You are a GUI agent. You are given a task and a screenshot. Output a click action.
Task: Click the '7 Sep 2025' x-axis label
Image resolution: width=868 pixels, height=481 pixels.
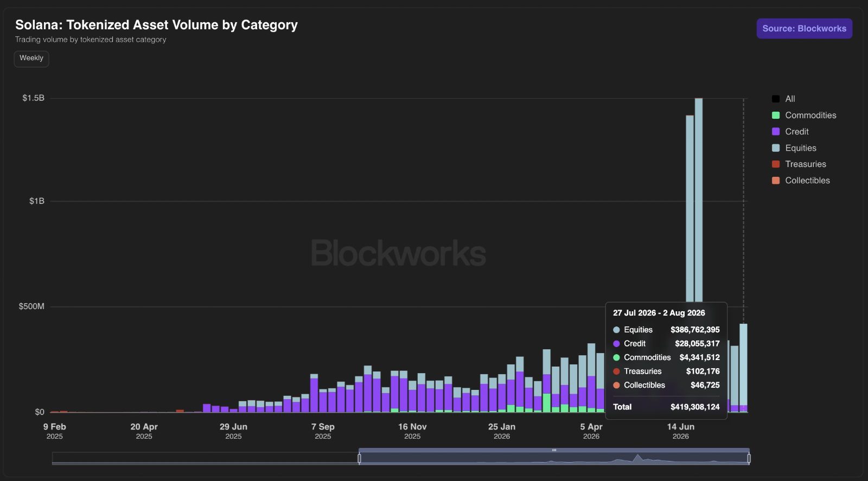pos(323,431)
